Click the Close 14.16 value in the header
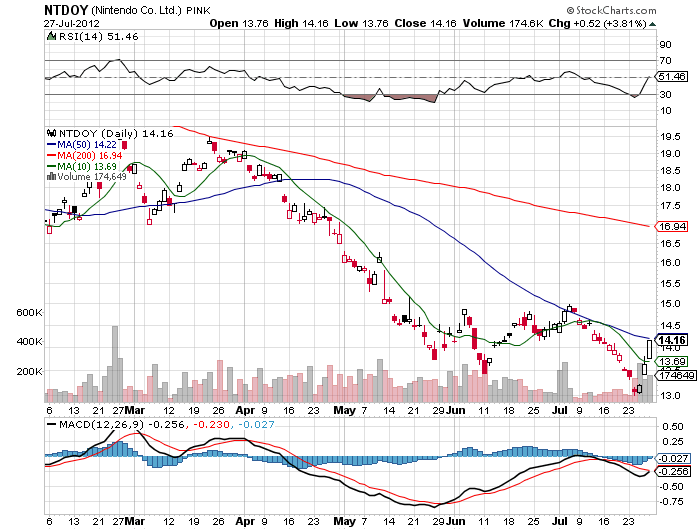700x530 pixels. pos(425,23)
